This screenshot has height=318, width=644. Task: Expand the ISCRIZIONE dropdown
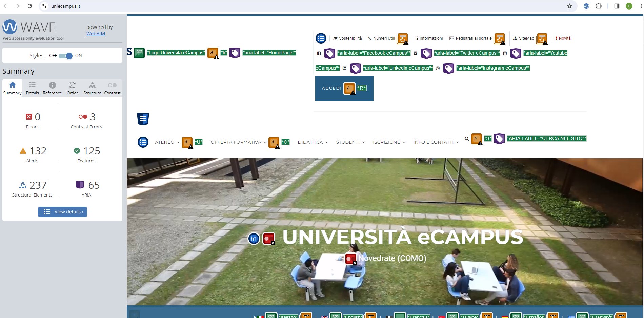click(389, 142)
